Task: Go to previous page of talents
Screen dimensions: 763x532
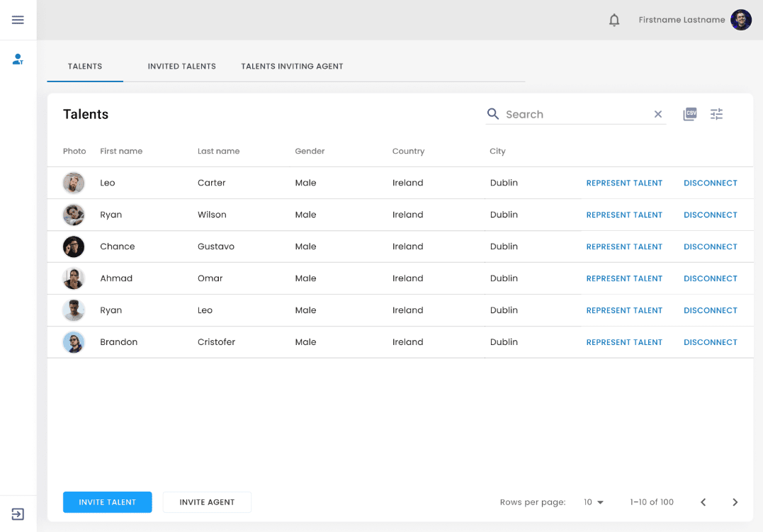Action: pyautogui.click(x=703, y=502)
